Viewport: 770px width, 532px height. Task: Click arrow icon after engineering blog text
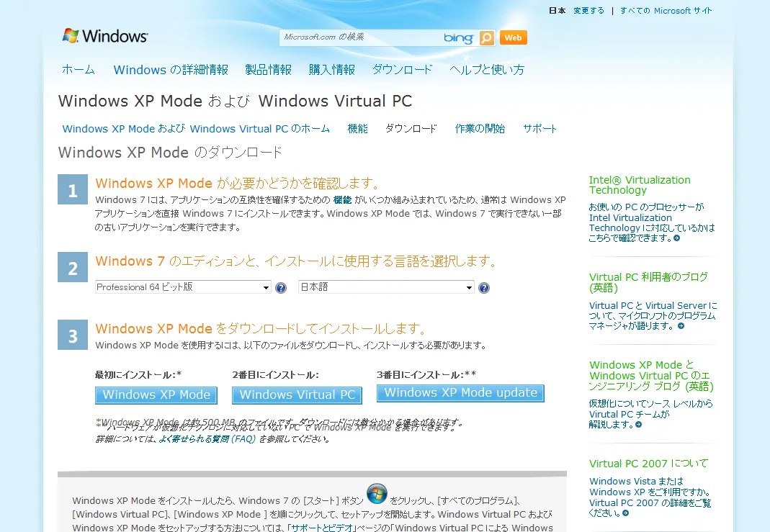tap(638, 425)
